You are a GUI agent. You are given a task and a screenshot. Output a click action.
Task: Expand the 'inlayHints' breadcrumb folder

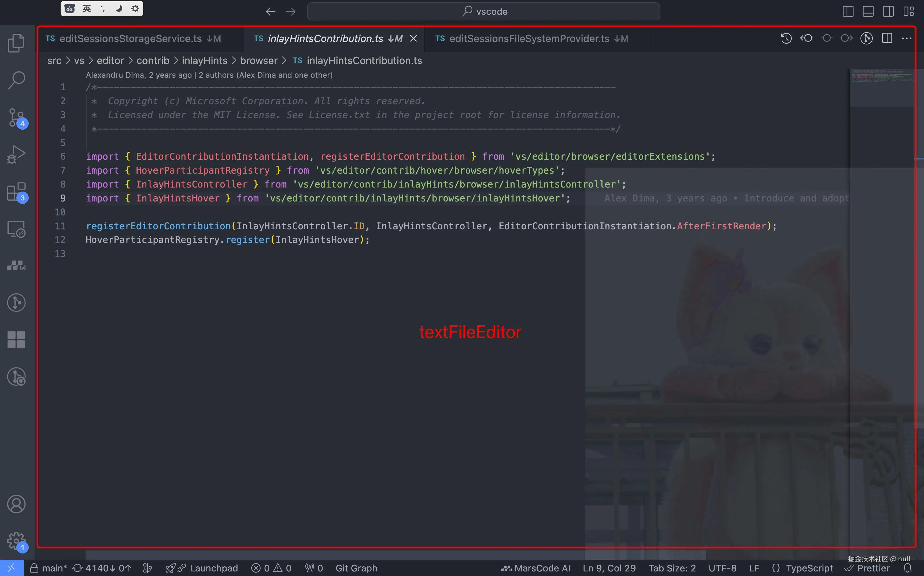[x=204, y=61]
